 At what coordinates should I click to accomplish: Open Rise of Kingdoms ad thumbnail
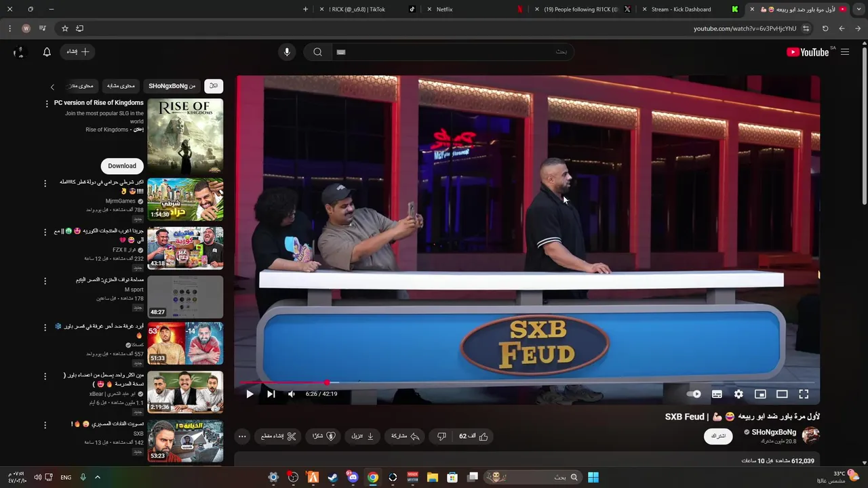[x=185, y=136]
